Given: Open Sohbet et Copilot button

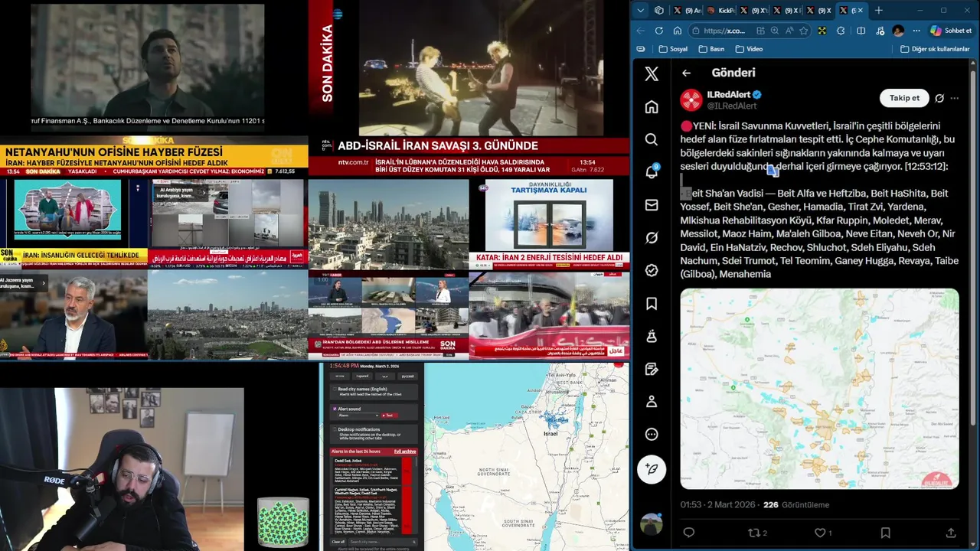Looking at the screenshot, I should pyautogui.click(x=952, y=31).
